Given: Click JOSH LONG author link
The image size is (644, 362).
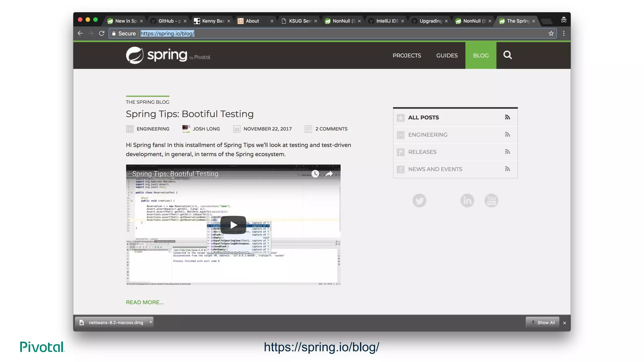Looking at the screenshot, I should tap(206, 129).
